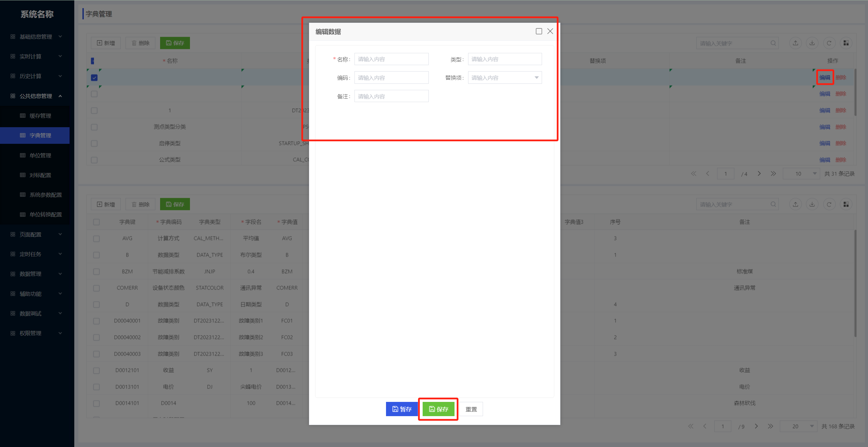Go to first page in top table pager

(x=693, y=174)
